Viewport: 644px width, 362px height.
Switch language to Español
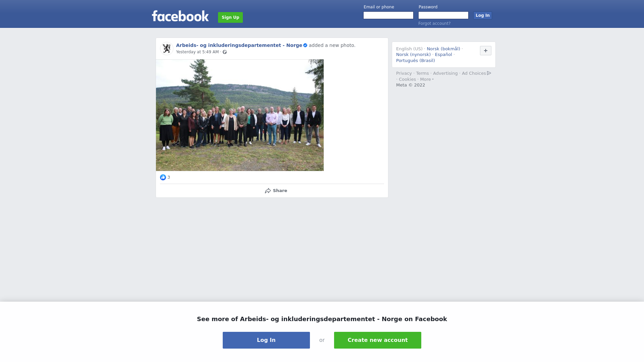(x=443, y=55)
